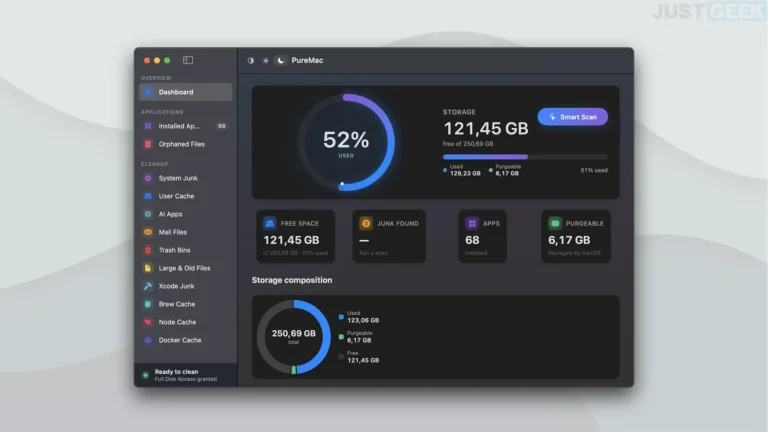
Task: Toggle the sidebar panel icon
Action: (x=188, y=60)
